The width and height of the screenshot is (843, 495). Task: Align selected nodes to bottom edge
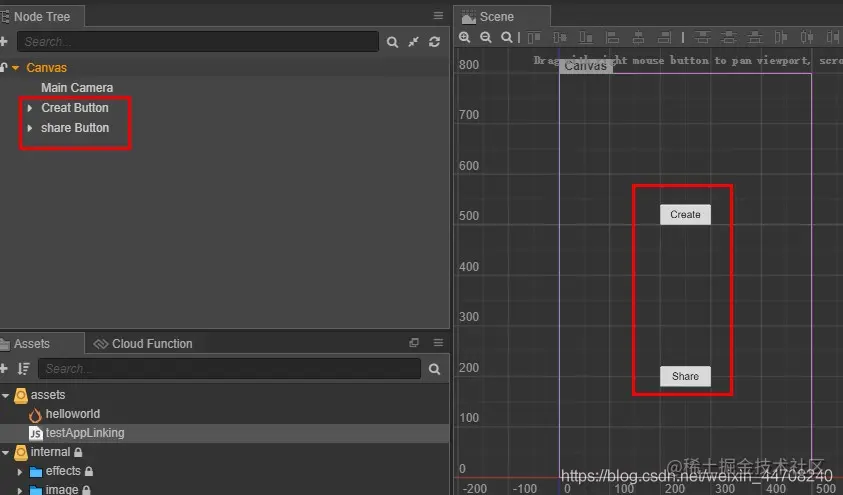(585, 37)
